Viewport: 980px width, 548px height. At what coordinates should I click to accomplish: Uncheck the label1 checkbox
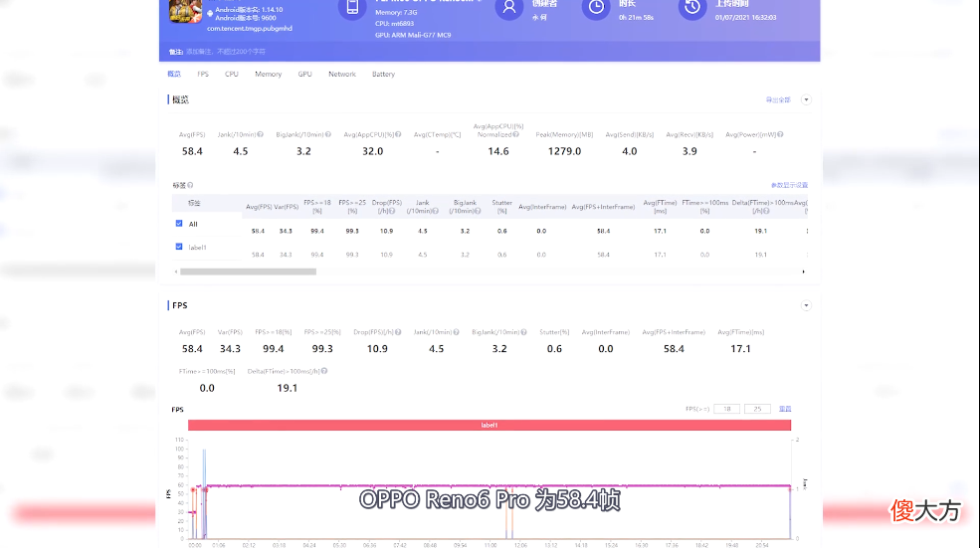[179, 247]
